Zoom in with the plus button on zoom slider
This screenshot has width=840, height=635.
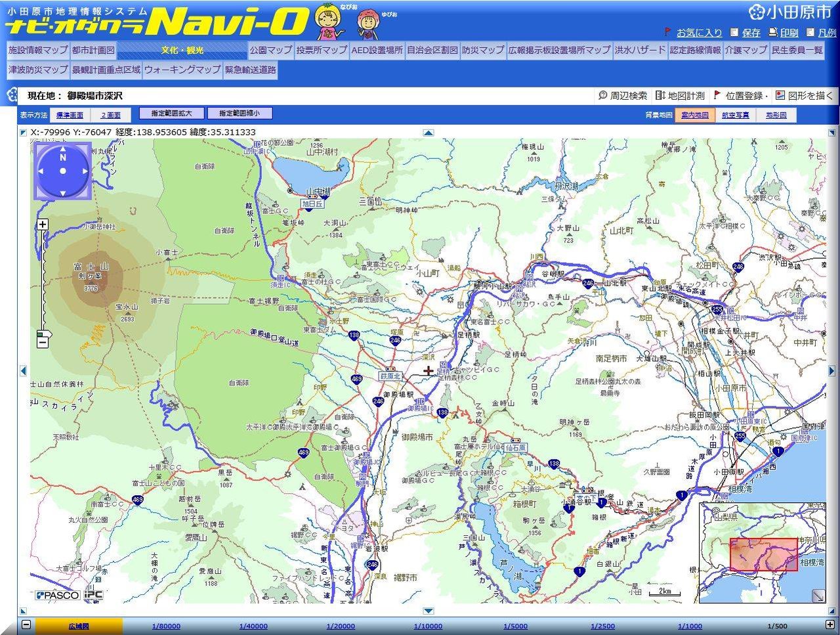click(x=43, y=225)
